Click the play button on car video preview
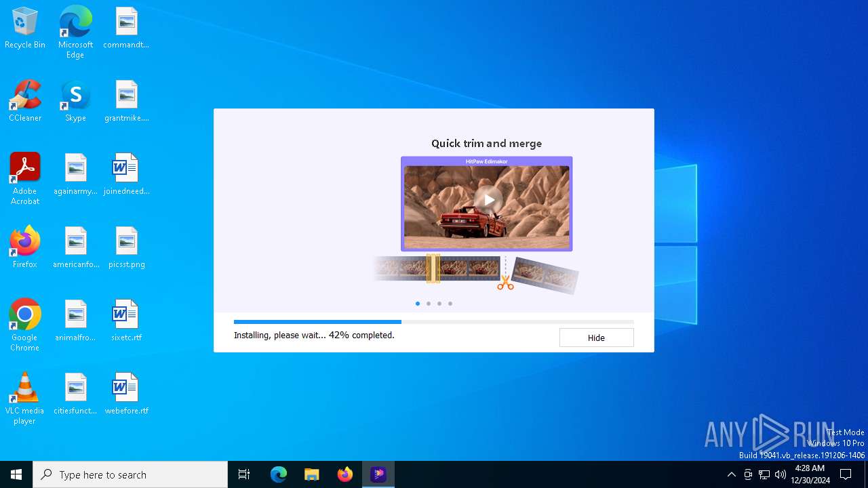Screen dimensions: 868x488 click(488, 201)
